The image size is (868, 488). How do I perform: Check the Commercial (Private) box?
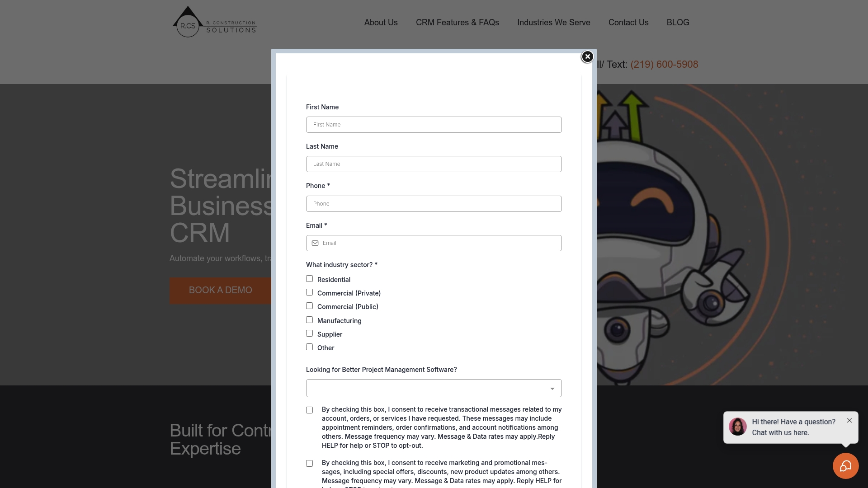tap(309, 292)
